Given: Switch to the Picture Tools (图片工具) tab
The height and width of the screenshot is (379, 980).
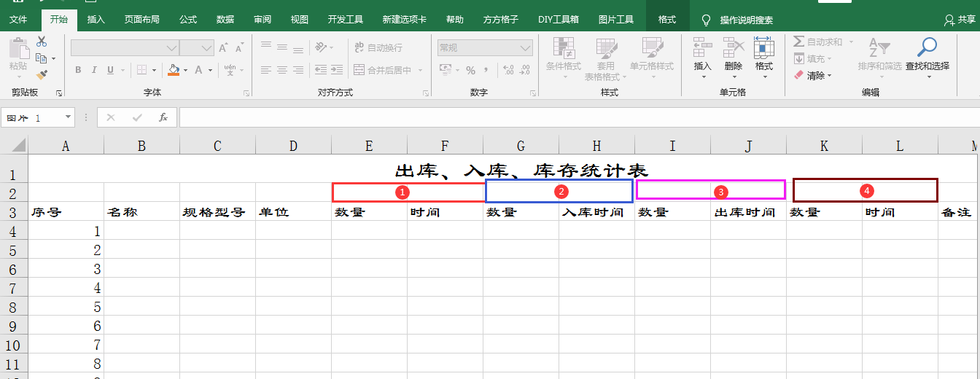Looking at the screenshot, I should [616, 20].
